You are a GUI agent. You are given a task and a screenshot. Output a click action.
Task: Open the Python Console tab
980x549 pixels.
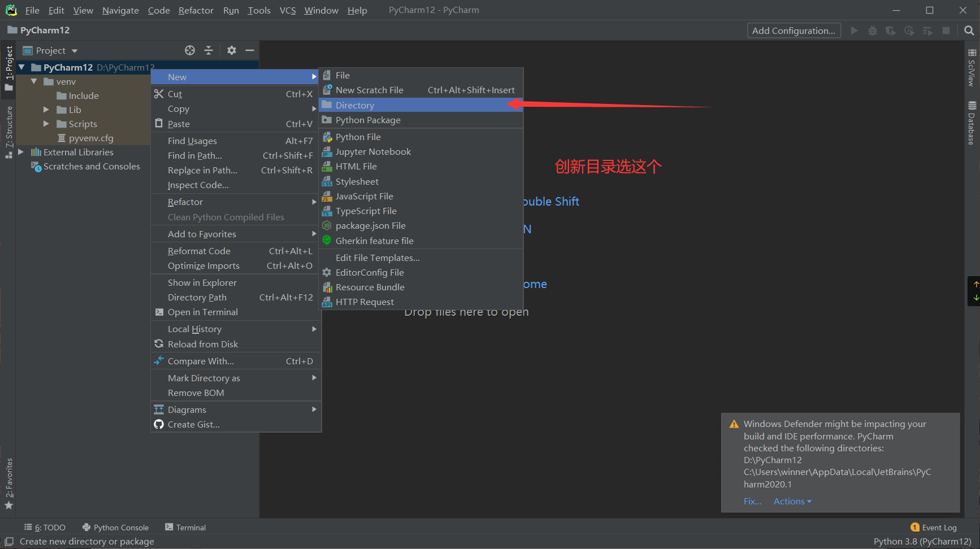point(115,528)
